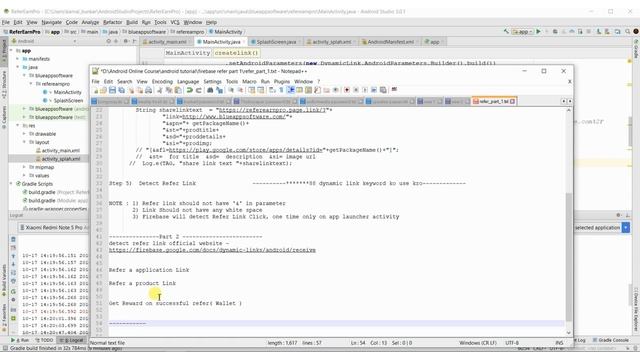This screenshot has width=640, height=360.
Task: Click the Make Project hammer icon in Android Studio
Action: [506, 31]
